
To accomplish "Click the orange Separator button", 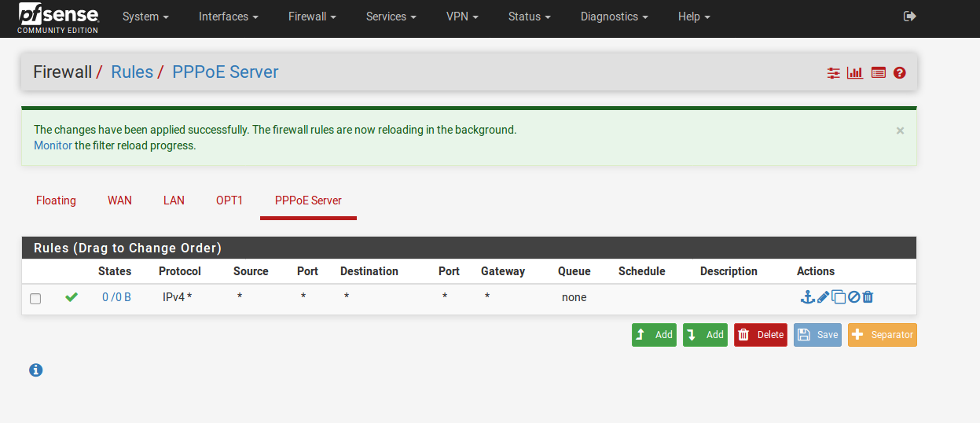I will click(882, 335).
